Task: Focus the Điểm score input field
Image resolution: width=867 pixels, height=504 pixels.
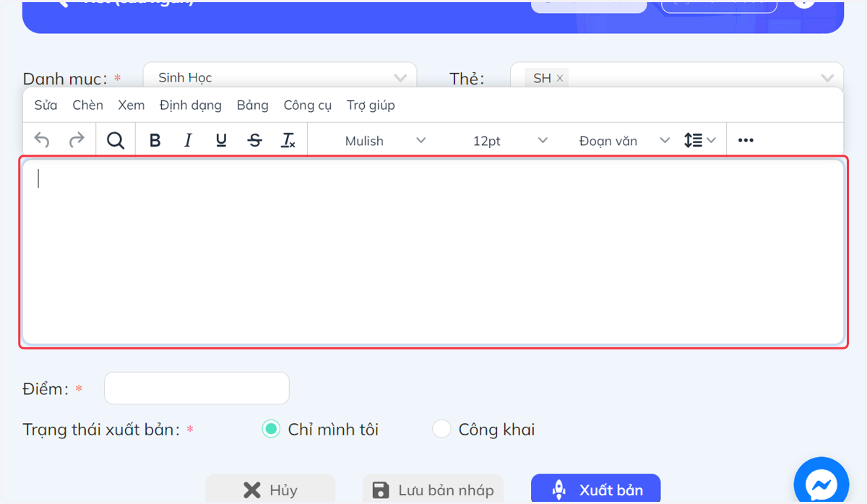Action: [197, 388]
